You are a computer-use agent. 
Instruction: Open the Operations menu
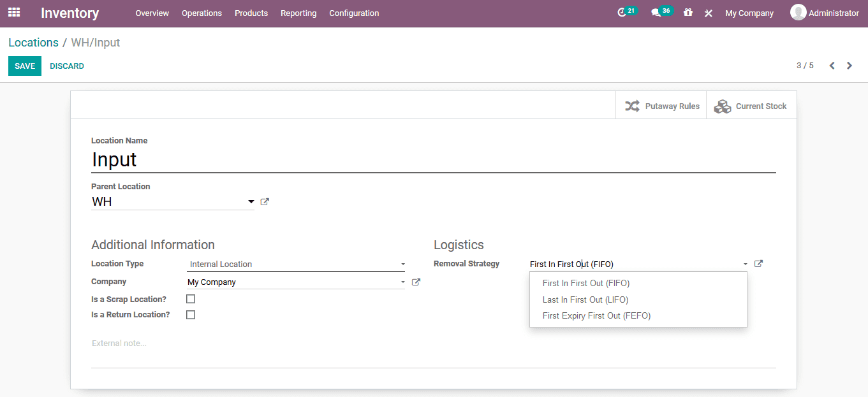point(202,13)
